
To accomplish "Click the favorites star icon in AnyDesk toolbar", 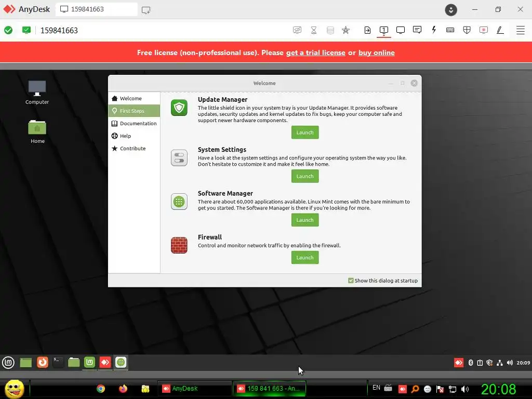I will tap(345, 30).
